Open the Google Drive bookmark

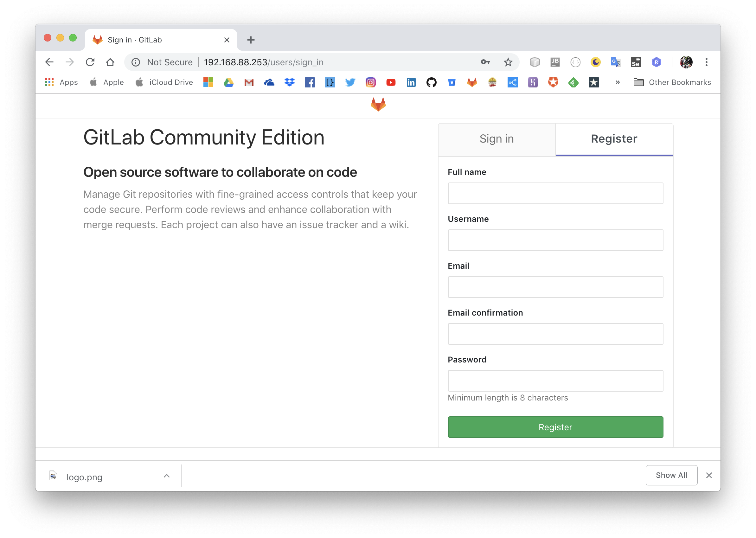[228, 82]
